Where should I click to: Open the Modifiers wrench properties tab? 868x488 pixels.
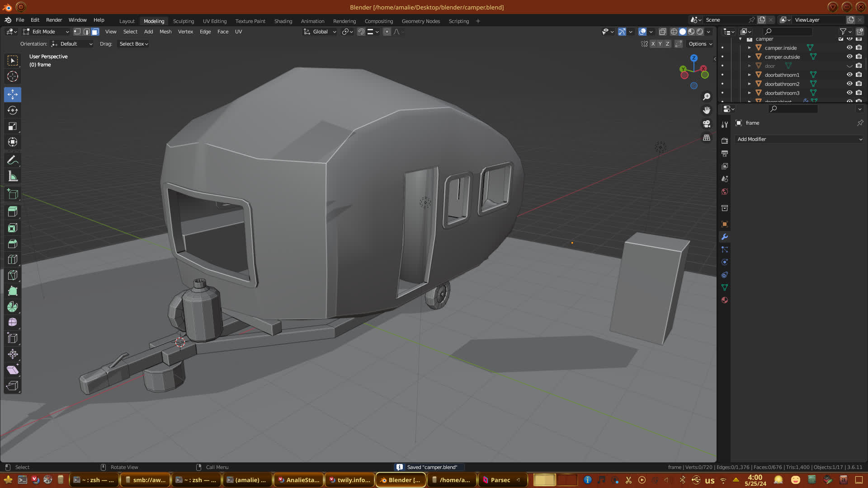coord(725,237)
